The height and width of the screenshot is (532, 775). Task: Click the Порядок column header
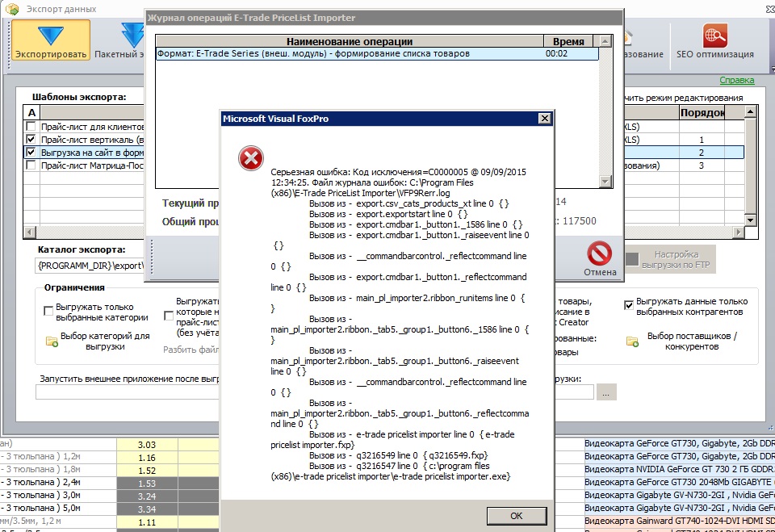click(702, 112)
